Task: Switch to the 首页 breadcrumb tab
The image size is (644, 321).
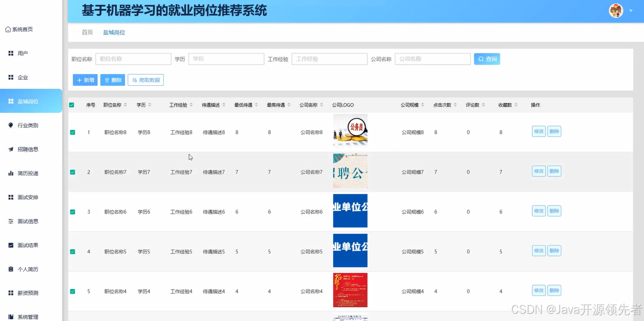Action: click(x=87, y=32)
